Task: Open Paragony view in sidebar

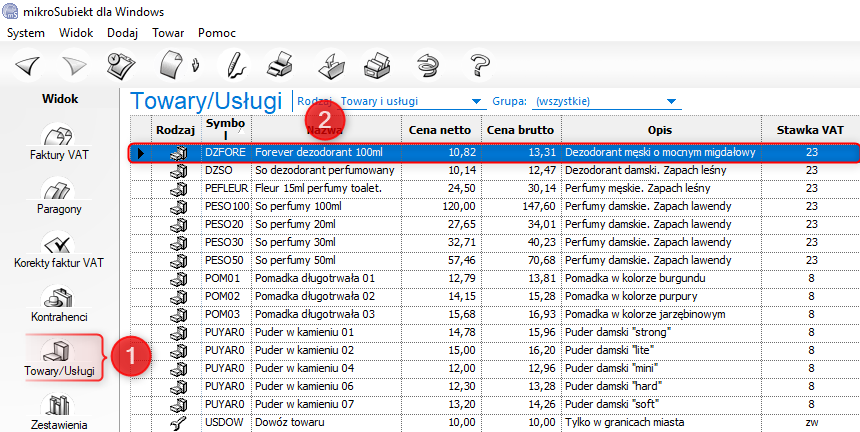Action: (59, 196)
